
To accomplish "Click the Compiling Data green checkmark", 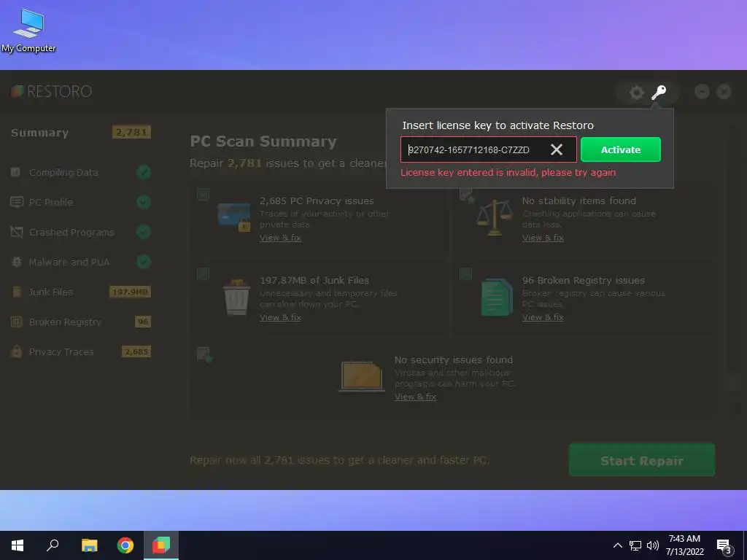I will (144, 172).
